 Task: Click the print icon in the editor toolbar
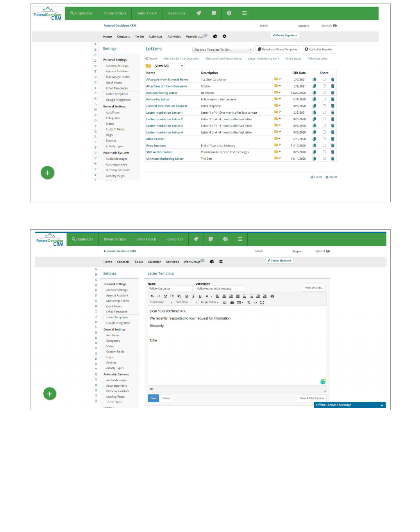click(272, 296)
